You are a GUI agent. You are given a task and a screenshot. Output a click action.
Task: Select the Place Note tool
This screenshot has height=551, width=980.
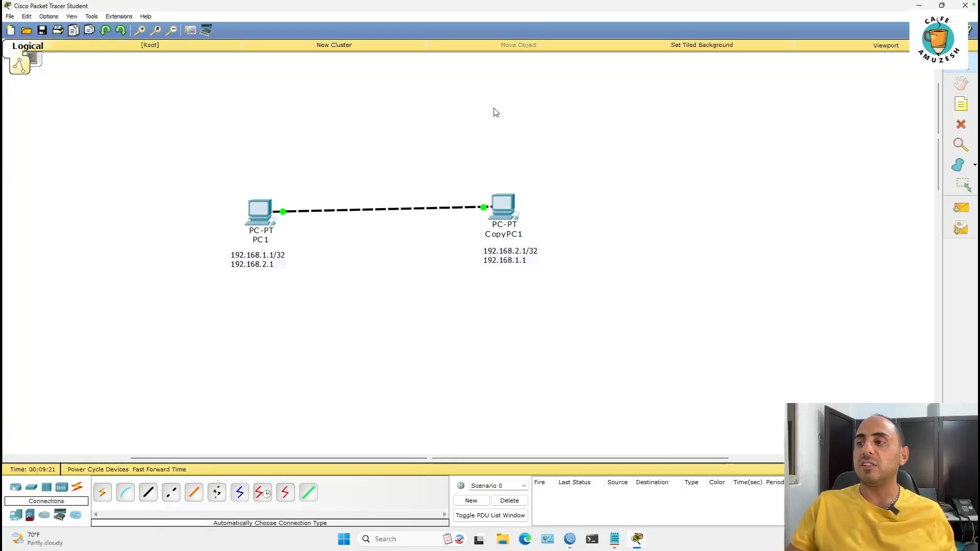(961, 104)
